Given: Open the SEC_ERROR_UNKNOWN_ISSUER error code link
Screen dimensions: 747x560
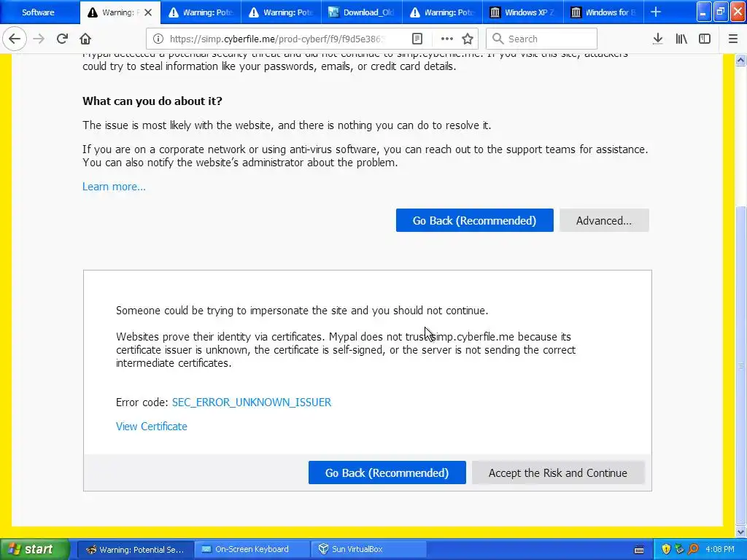Looking at the screenshot, I should click(x=252, y=402).
